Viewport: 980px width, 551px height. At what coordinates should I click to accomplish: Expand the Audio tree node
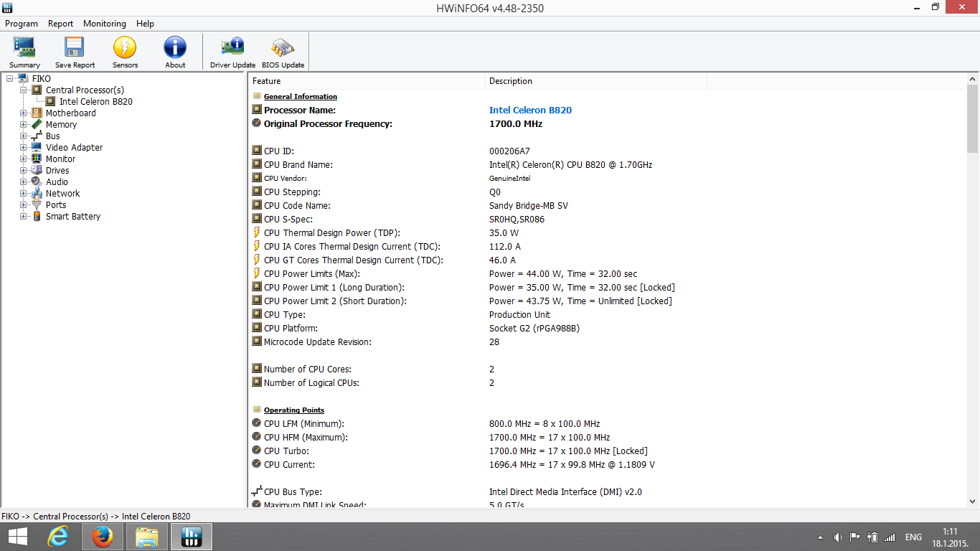tap(24, 182)
